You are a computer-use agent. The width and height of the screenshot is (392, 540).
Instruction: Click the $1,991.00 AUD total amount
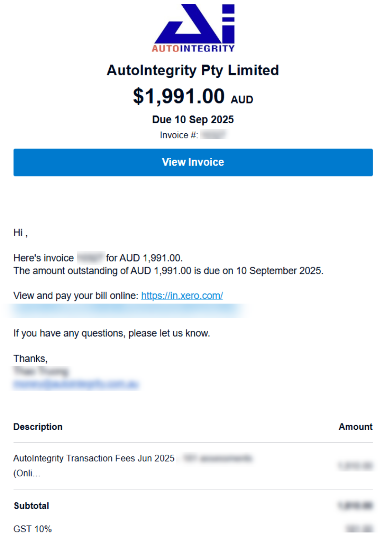tap(193, 96)
